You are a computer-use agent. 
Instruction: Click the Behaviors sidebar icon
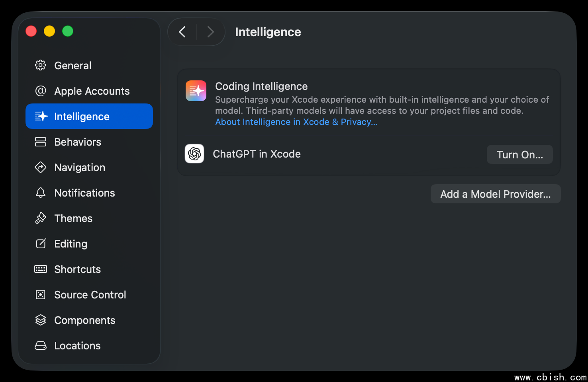tap(41, 142)
